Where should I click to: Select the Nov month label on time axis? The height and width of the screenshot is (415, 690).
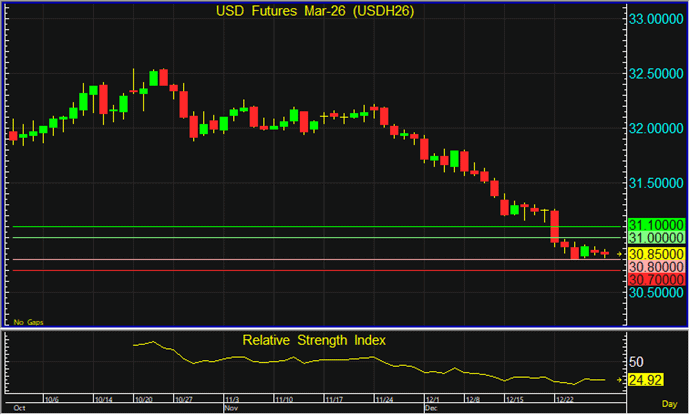[230, 408]
